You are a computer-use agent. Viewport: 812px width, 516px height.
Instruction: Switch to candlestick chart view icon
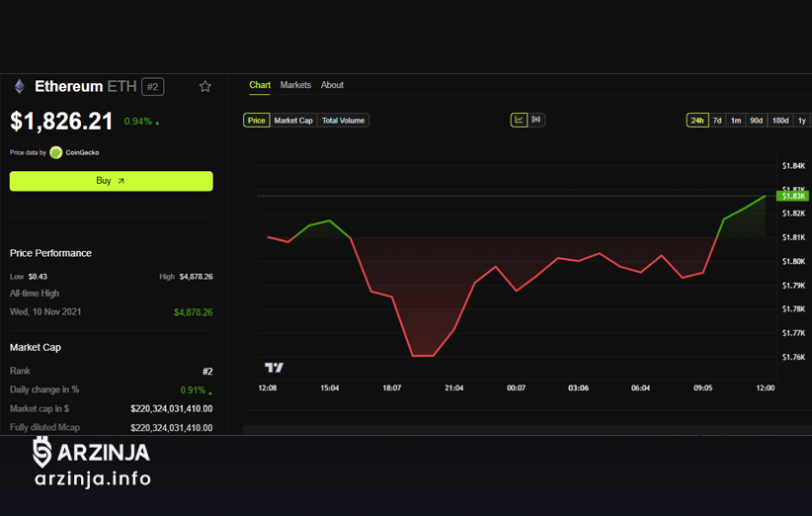click(536, 120)
